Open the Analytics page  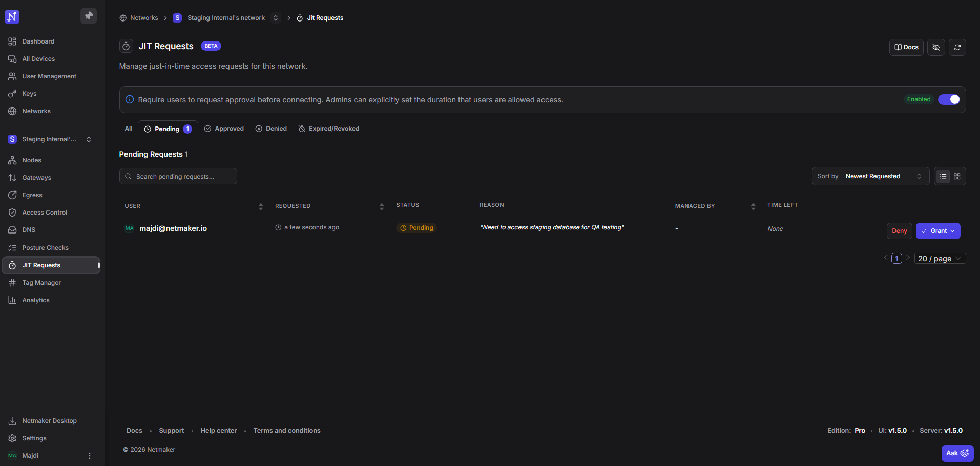(x=36, y=300)
